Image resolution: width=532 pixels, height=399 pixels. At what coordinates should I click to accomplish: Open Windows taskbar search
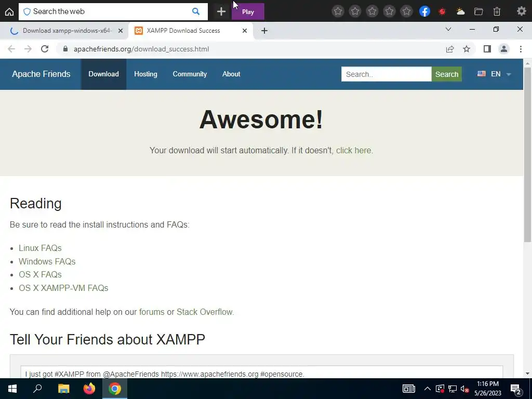coord(37,389)
